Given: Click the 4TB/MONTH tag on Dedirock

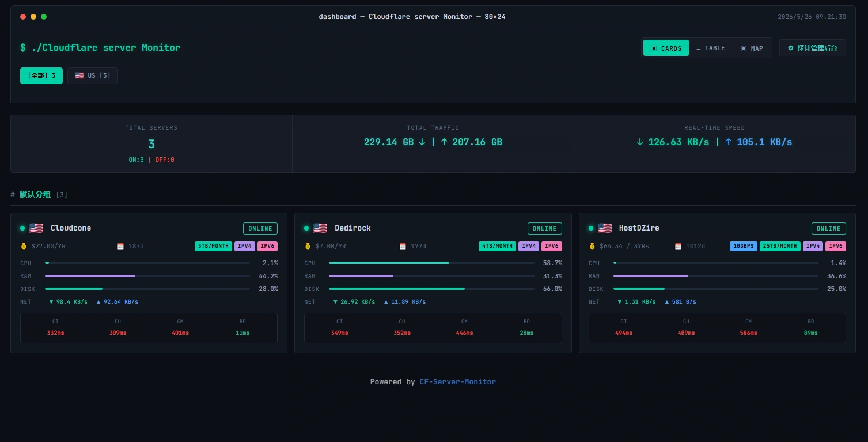Looking at the screenshot, I should click(x=498, y=246).
